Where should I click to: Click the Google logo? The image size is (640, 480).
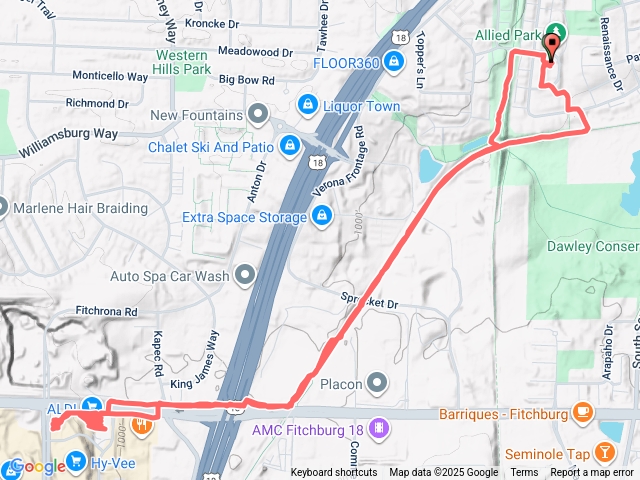[38, 466]
